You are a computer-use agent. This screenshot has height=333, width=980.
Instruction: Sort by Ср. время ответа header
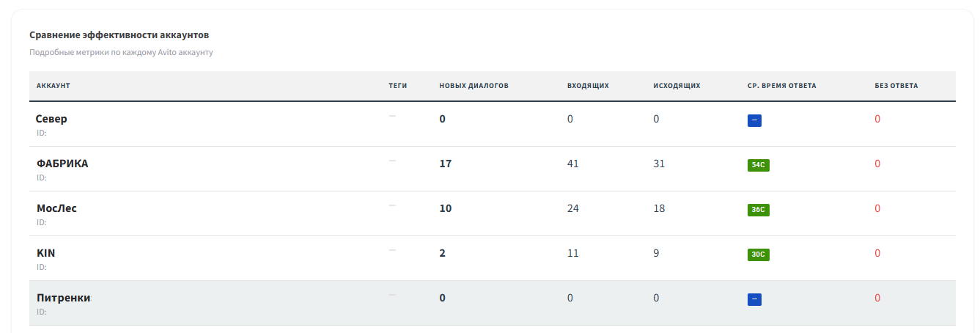click(x=781, y=86)
